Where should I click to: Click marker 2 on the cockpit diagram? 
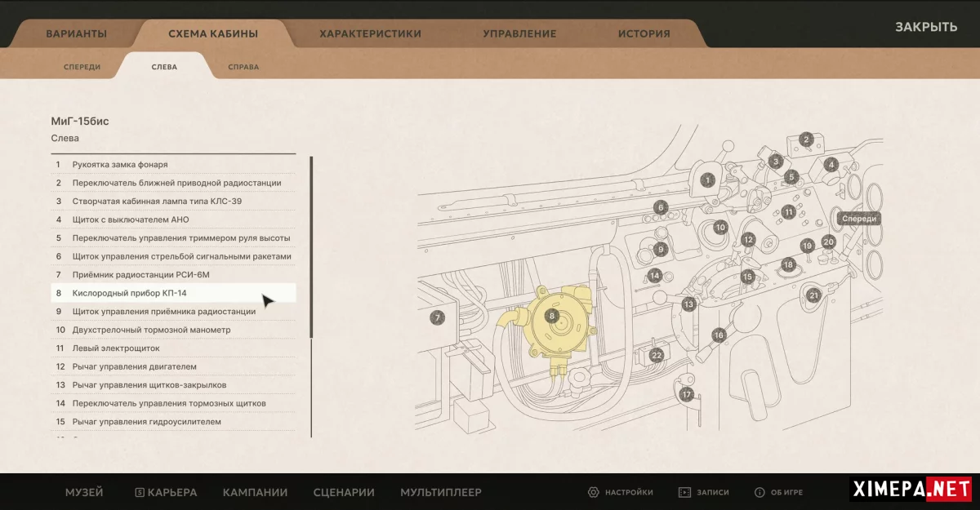click(806, 140)
